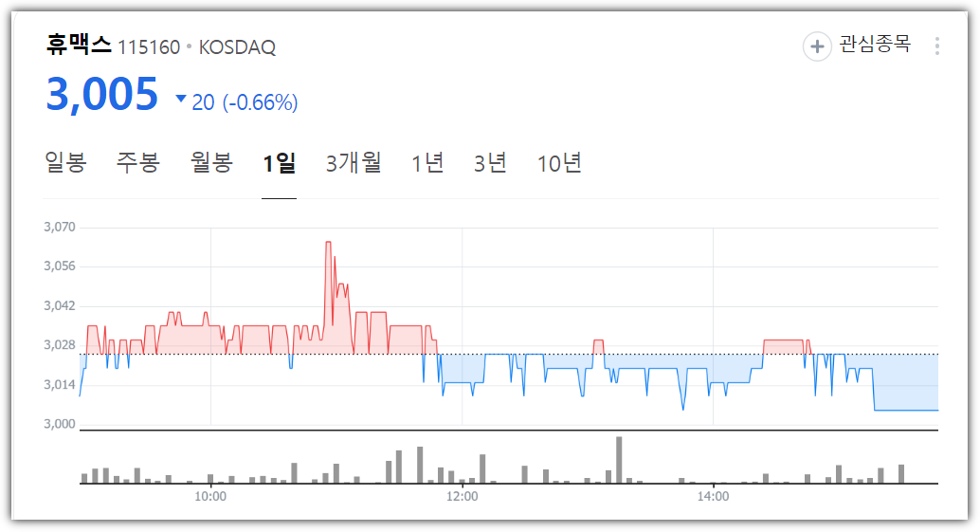This screenshot has width=980, height=532.
Task: Click the 14:00 time axis label
Action: pos(713,497)
